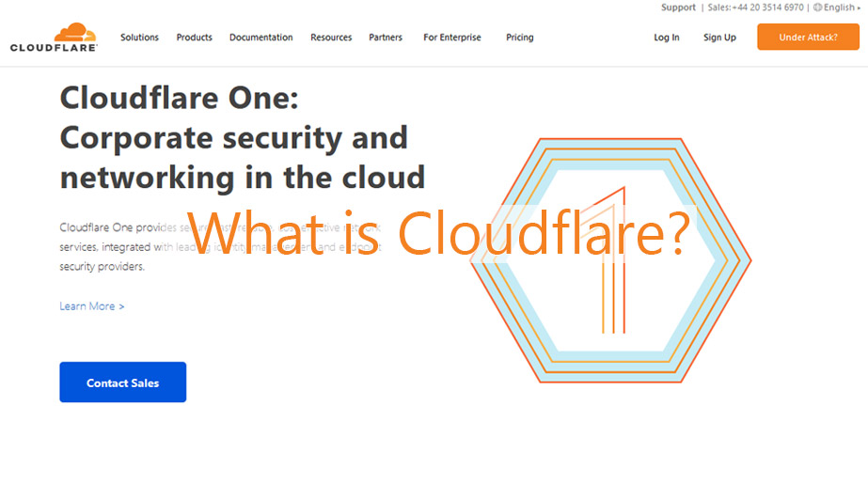Image resolution: width=868 pixels, height=484 pixels.
Task: Click the Cloudflare logo
Action: (x=54, y=38)
